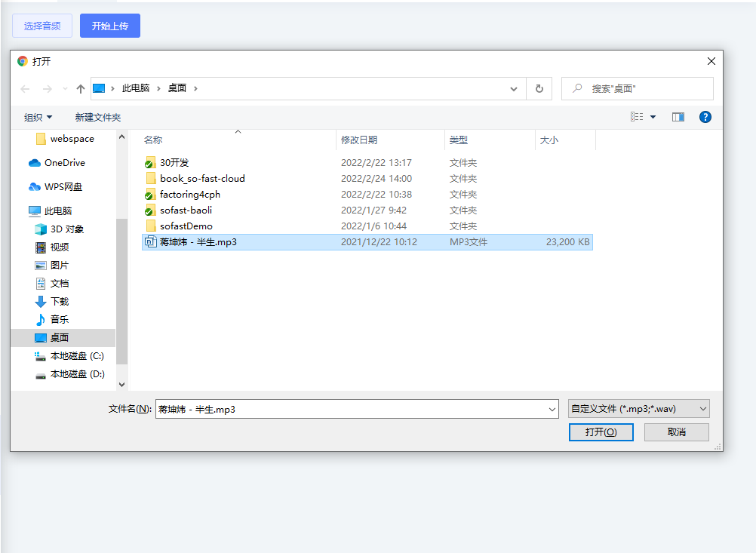Click the refresh button beside address bar
The image size is (756, 553).
[539, 88]
